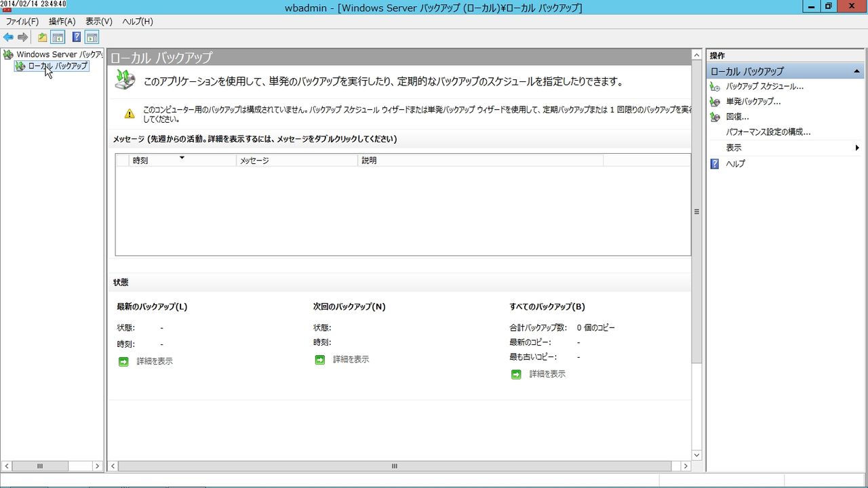868x488 pixels.
Task: Click the バックアップ スケジュール action icon
Action: pyautogui.click(x=715, y=87)
